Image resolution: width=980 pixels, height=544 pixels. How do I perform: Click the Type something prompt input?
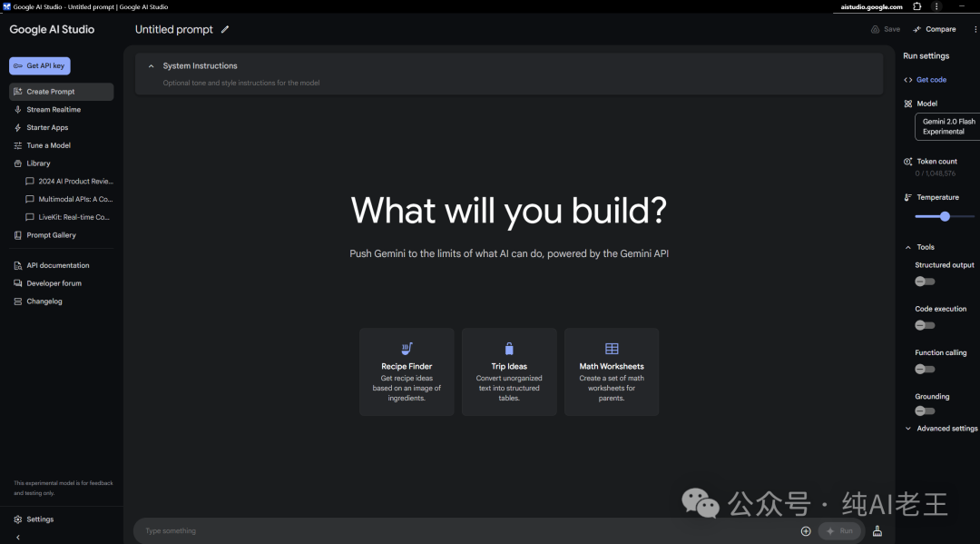pos(469,531)
